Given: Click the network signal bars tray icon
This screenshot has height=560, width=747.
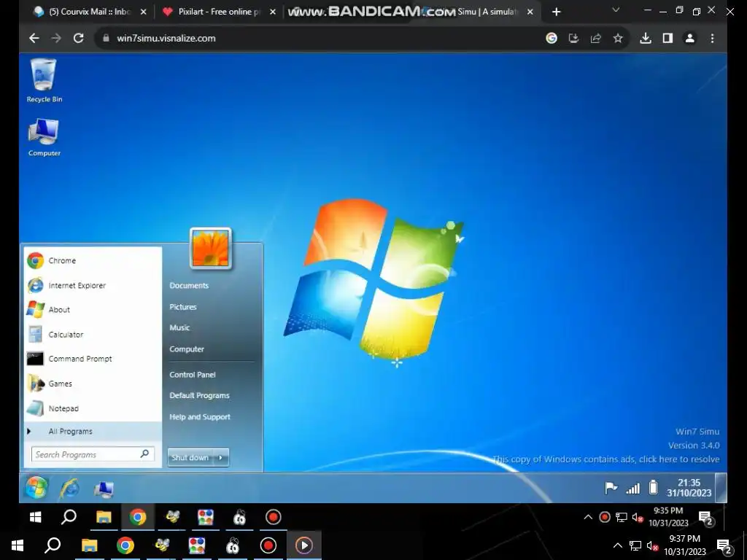Looking at the screenshot, I should [632, 489].
